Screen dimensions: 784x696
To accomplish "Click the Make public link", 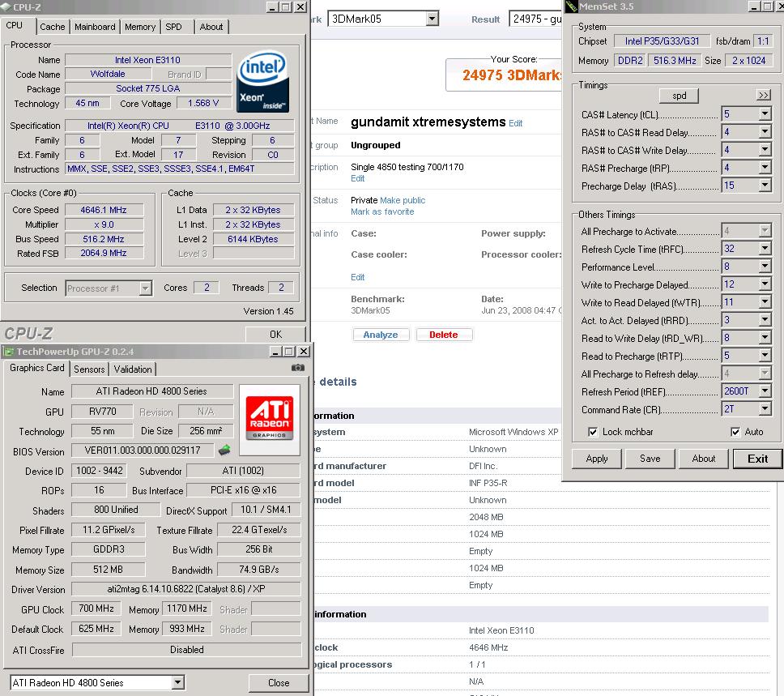I will (403, 200).
